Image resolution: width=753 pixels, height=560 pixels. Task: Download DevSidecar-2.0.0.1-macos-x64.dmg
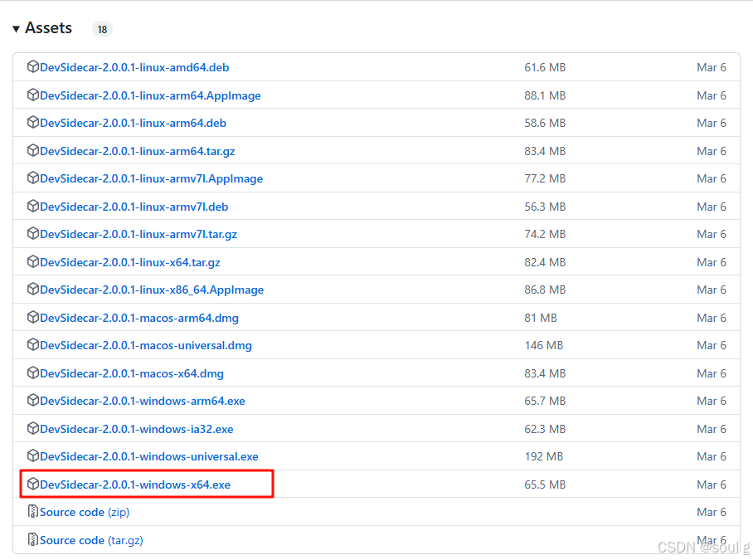click(132, 373)
